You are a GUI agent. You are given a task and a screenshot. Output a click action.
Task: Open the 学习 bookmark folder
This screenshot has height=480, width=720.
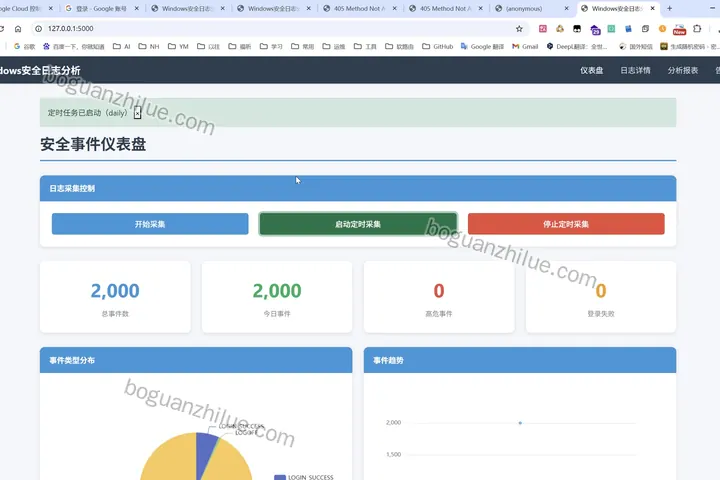271,46
